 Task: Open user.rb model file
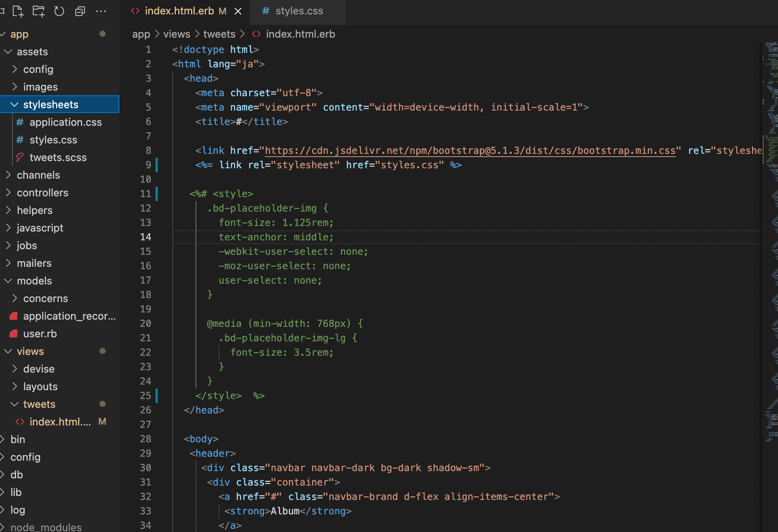(60, 334)
